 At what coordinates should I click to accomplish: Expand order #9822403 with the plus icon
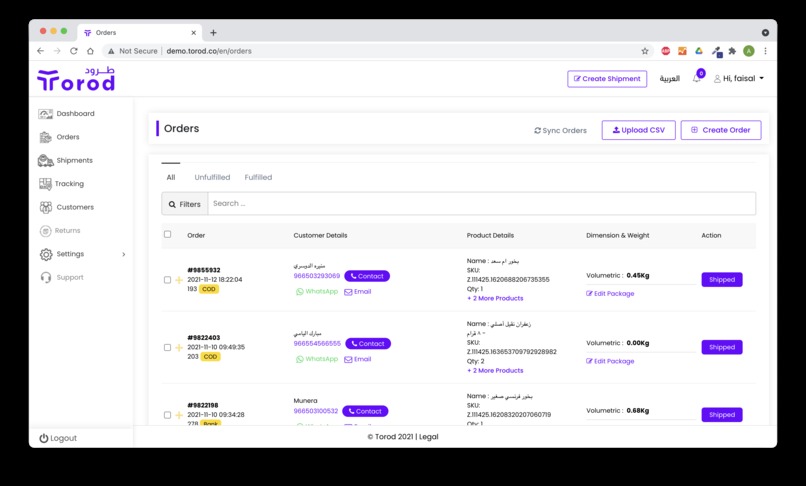point(179,348)
